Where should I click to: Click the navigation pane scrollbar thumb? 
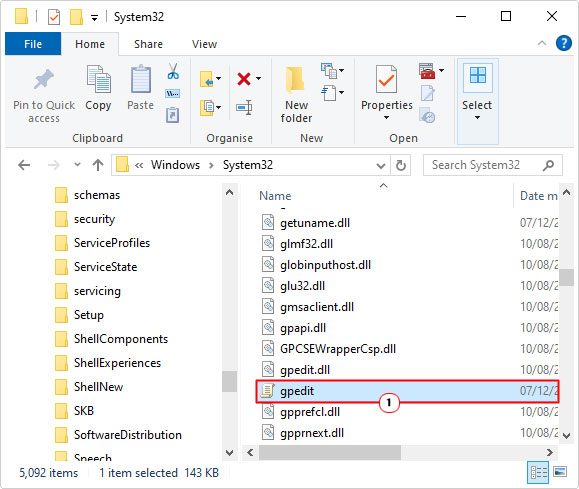pos(229,382)
